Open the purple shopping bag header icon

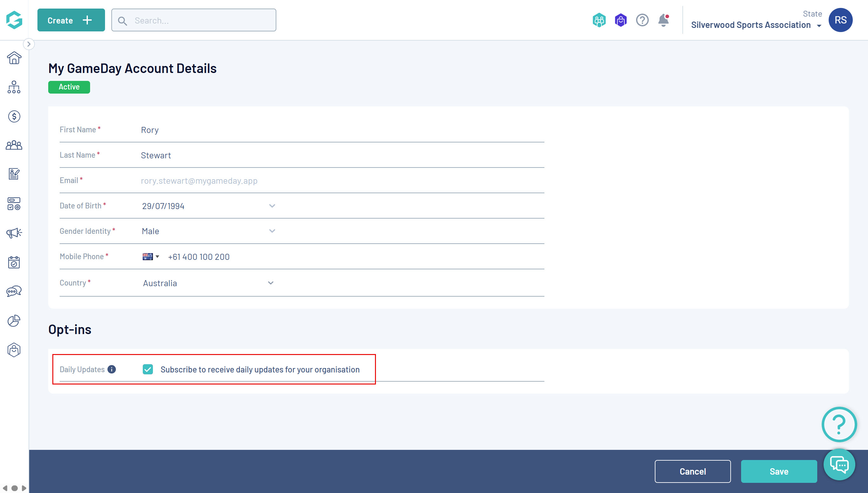click(621, 20)
